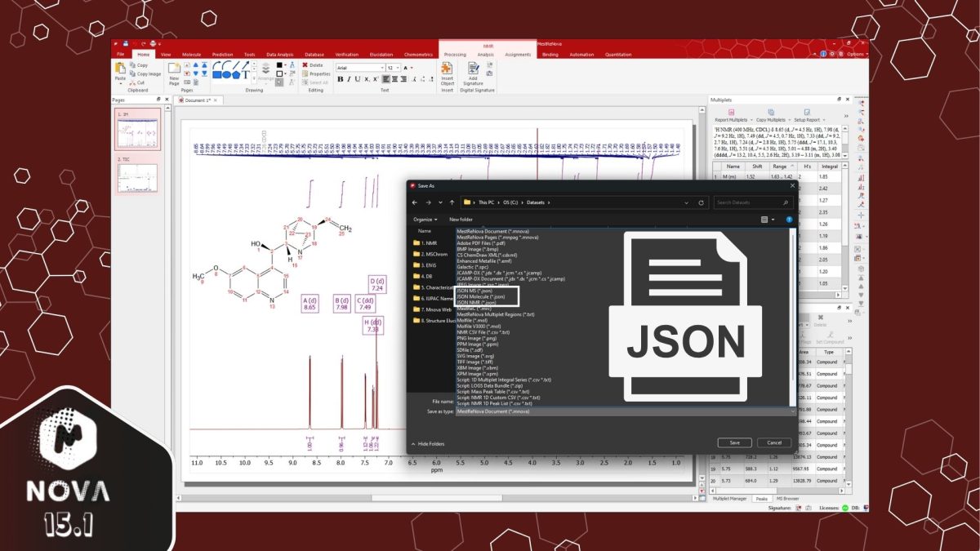The height and width of the screenshot is (551, 980).
Task: Open the Arial font name dropdown
Action: coord(381,68)
